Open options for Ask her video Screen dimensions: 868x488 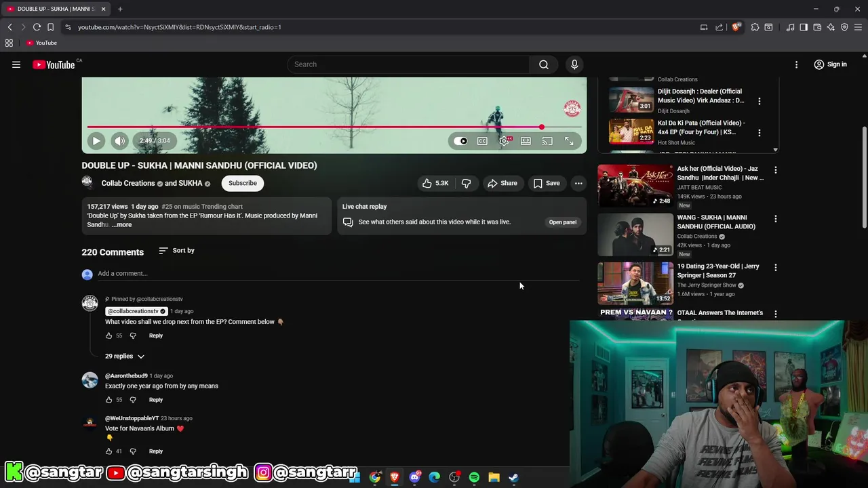click(x=776, y=170)
